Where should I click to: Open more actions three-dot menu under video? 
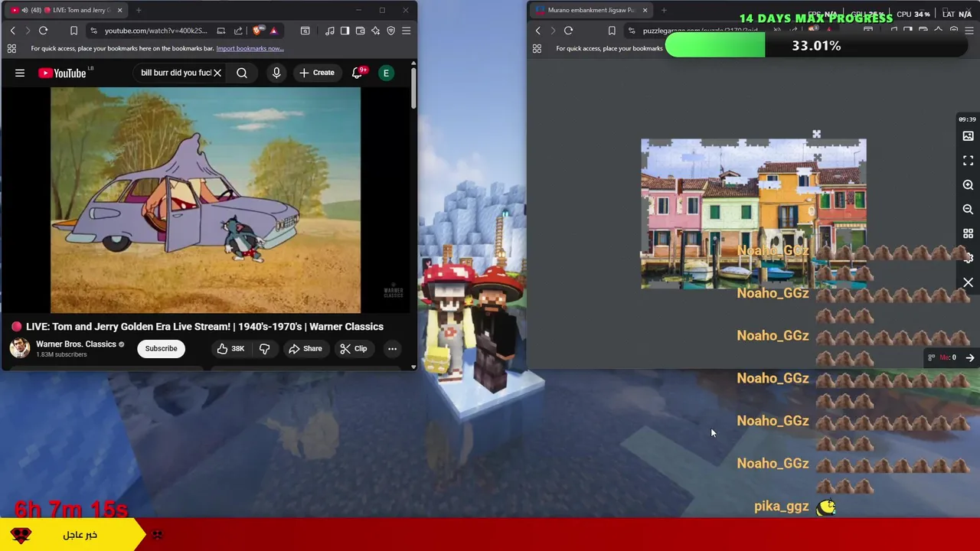coord(392,349)
